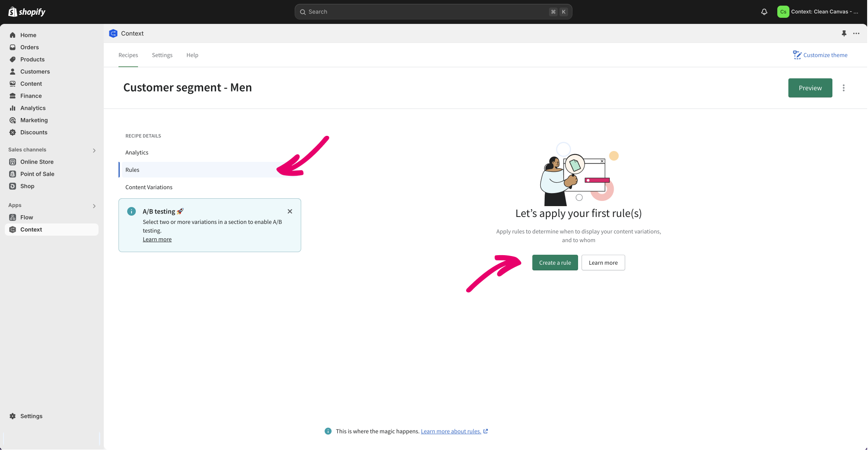Open the Help tab
The image size is (868, 450).
(192, 55)
